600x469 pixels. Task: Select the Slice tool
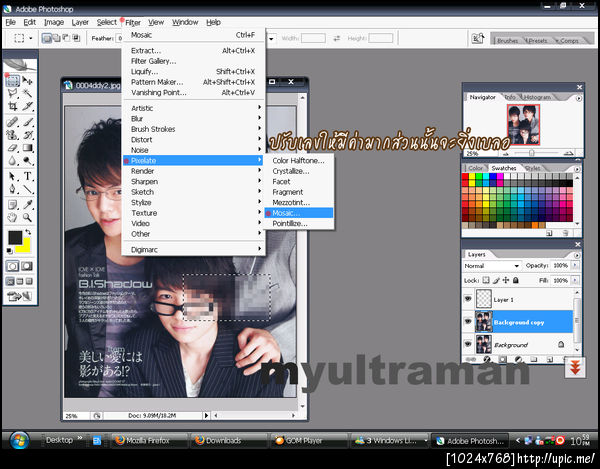click(28, 106)
